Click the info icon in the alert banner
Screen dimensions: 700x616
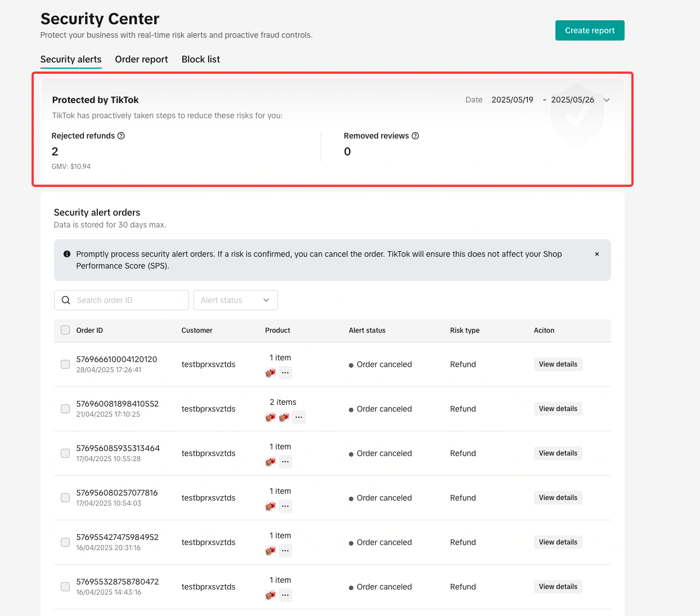tap(66, 254)
